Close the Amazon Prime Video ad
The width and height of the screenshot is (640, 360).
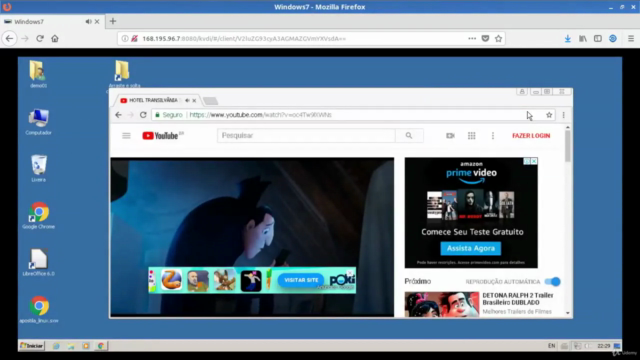tap(534, 161)
